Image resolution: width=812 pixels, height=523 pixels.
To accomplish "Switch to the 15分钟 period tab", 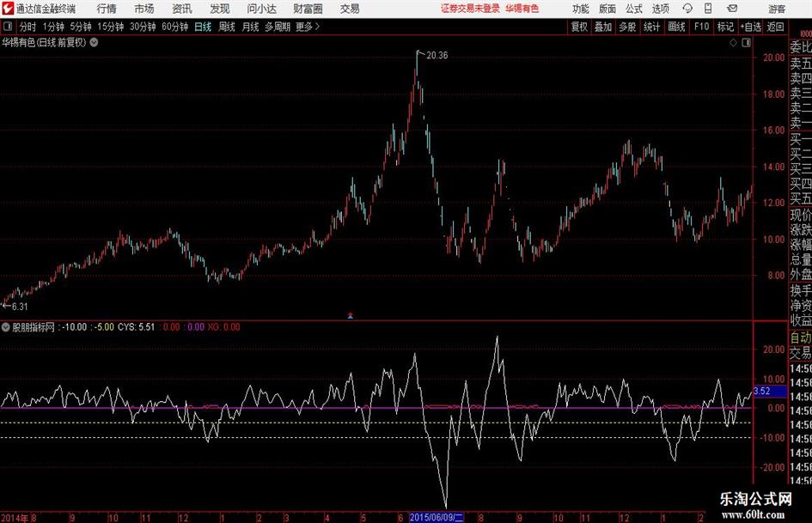I will 110,27.
